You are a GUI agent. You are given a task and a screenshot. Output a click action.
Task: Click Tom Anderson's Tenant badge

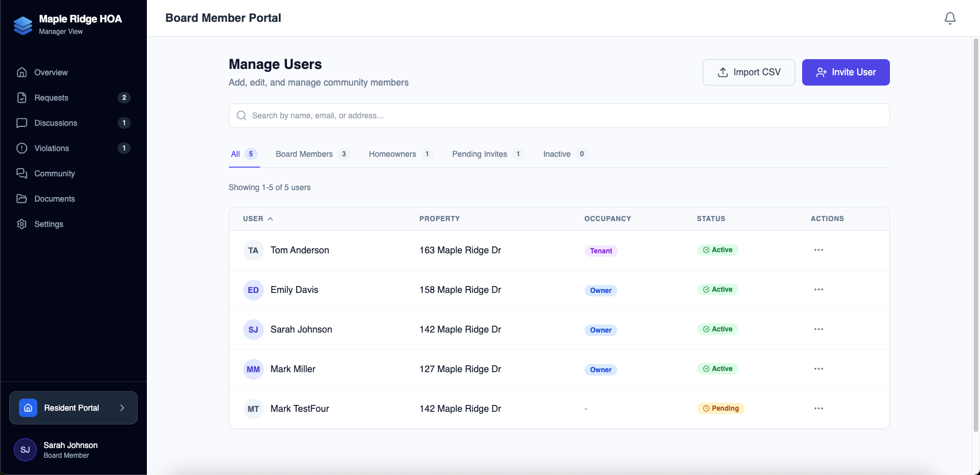tap(601, 251)
